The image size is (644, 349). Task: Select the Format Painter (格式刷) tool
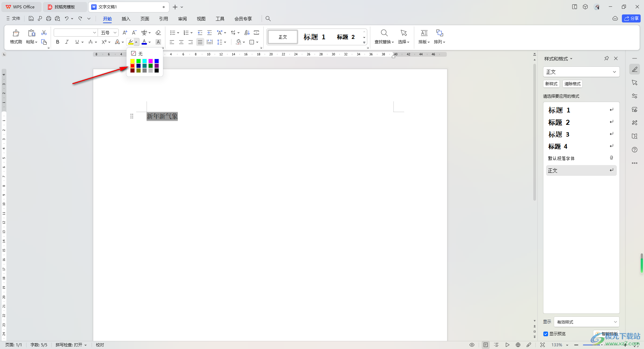[x=16, y=37]
